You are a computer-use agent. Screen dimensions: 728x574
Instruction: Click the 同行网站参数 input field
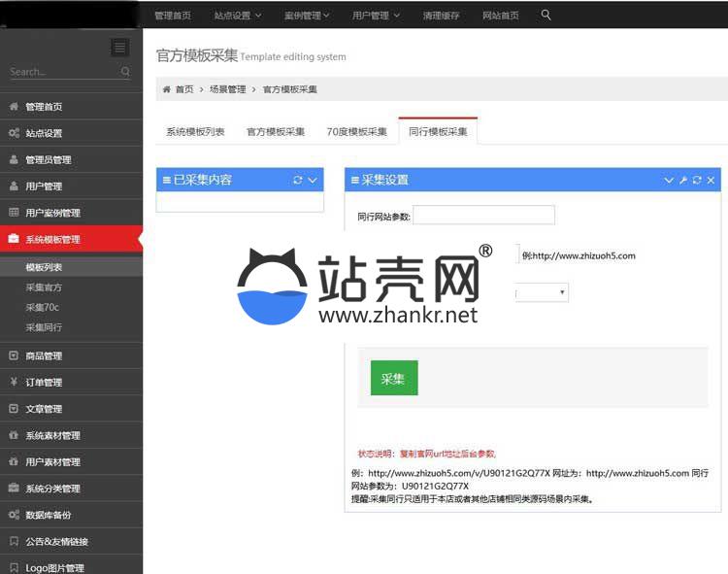coord(483,215)
